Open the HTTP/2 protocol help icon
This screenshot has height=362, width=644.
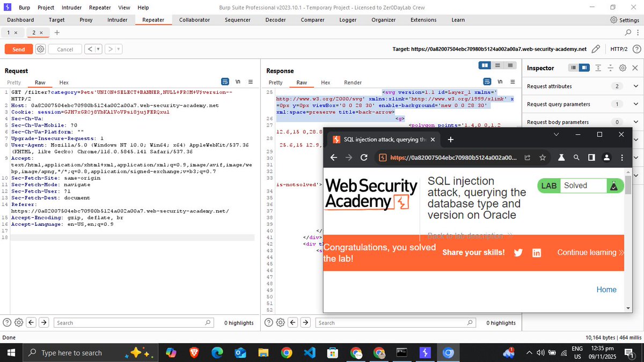point(636,49)
